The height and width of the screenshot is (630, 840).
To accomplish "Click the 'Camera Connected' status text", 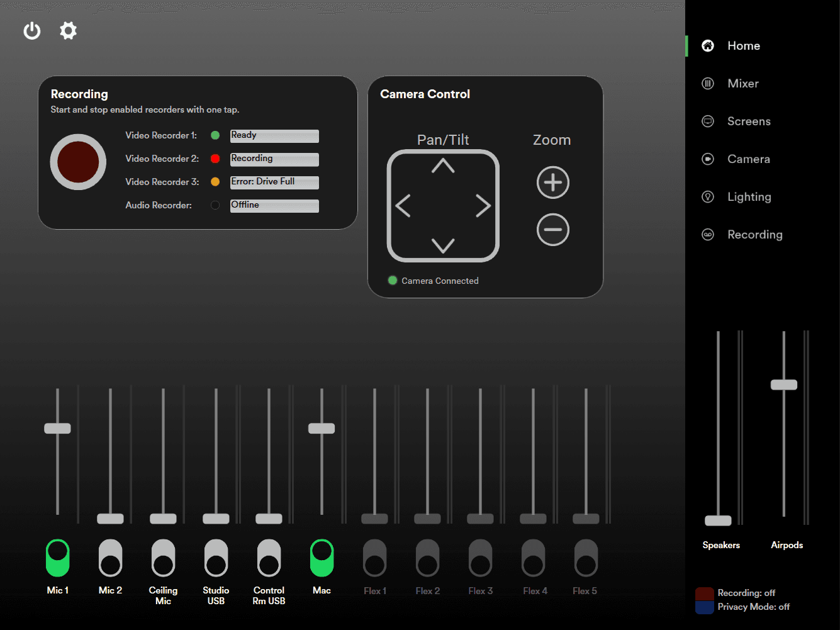I will (x=440, y=281).
